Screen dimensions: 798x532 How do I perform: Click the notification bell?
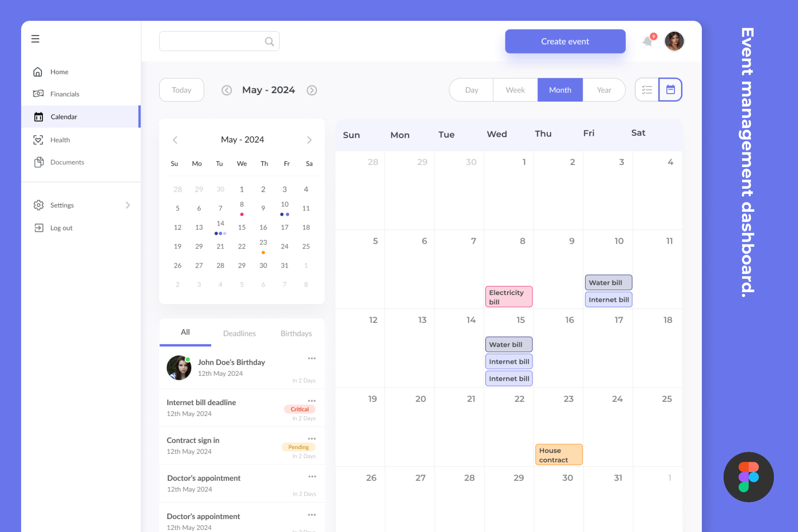[647, 41]
